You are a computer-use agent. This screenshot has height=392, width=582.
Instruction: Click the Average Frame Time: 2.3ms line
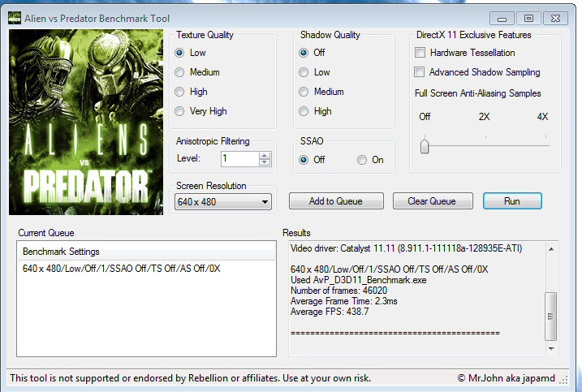pyautogui.click(x=343, y=301)
